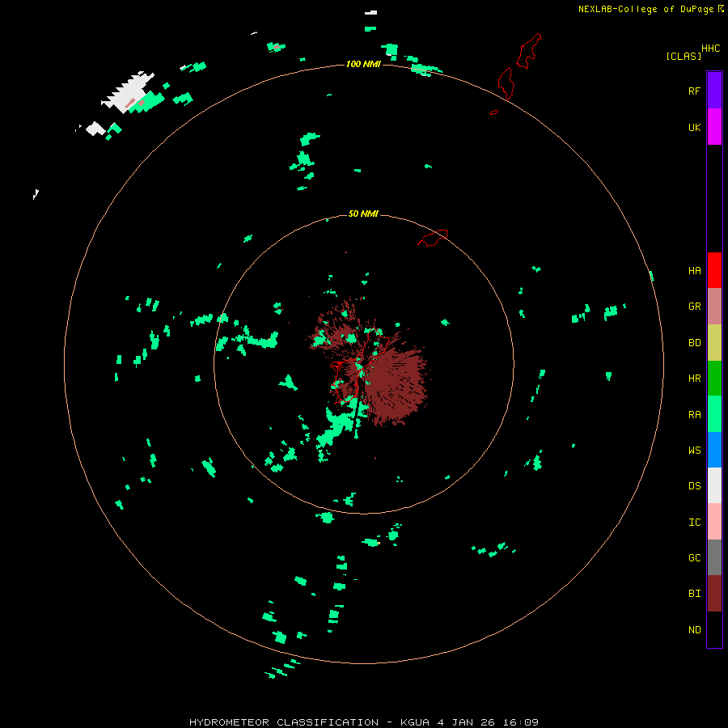The height and width of the screenshot is (728, 728).
Task: Click the RF purple legend swatch
Action: click(x=714, y=91)
